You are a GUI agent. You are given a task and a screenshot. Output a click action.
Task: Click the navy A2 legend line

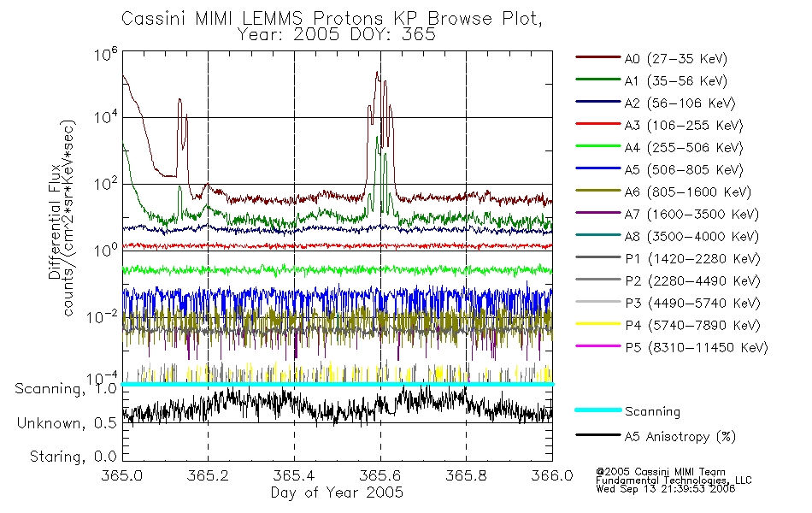598,102
